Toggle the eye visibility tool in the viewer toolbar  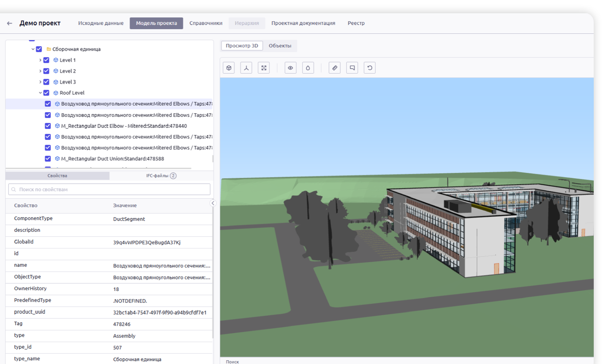(x=290, y=68)
